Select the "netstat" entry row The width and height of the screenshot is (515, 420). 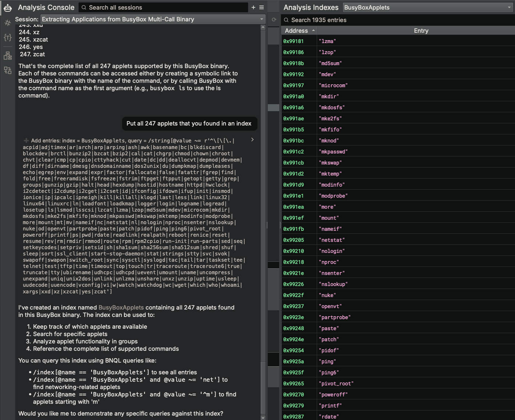tap(398, 240)
